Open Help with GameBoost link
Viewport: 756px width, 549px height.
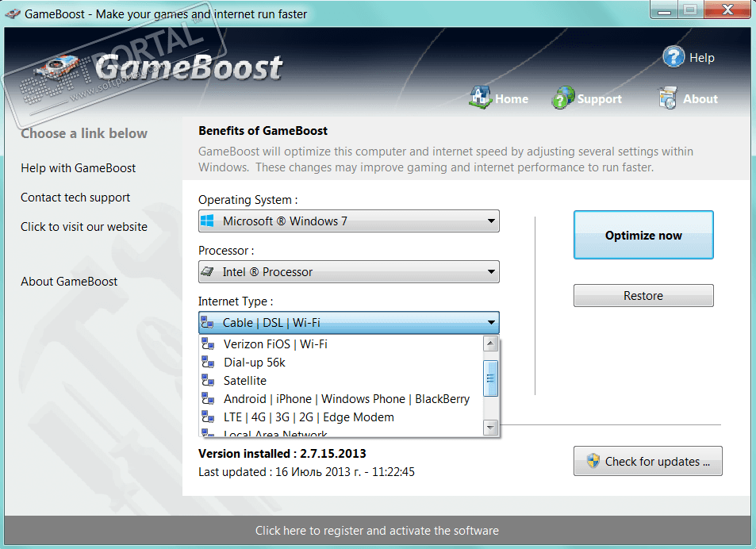[78, 167]
